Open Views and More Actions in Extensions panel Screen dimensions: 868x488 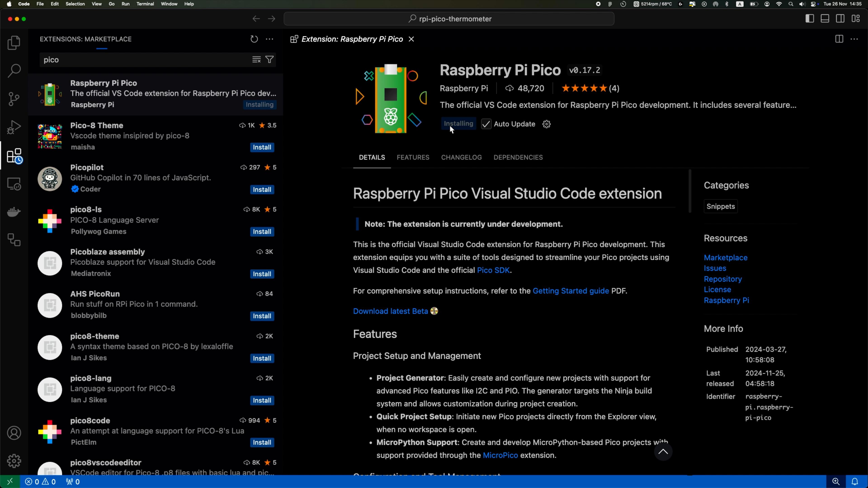tap(270, 39)
